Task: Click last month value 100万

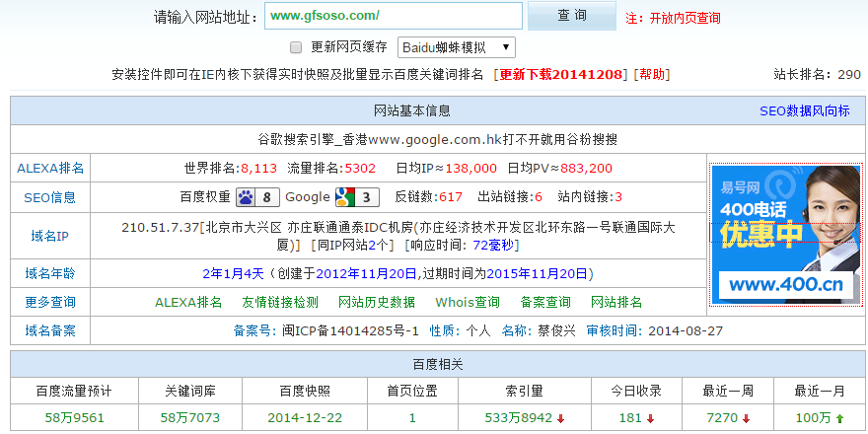Action: click(813, 418)
